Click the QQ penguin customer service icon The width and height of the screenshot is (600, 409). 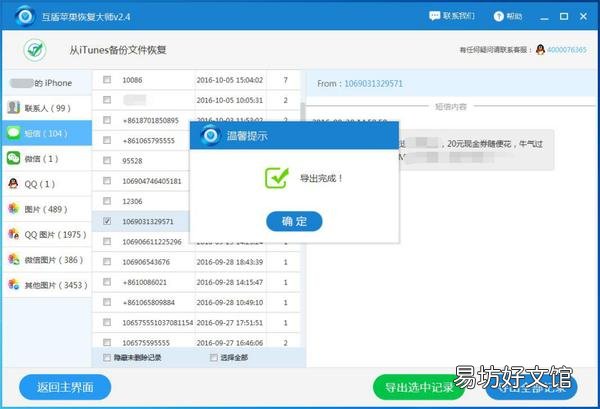(x=540, y=50)
